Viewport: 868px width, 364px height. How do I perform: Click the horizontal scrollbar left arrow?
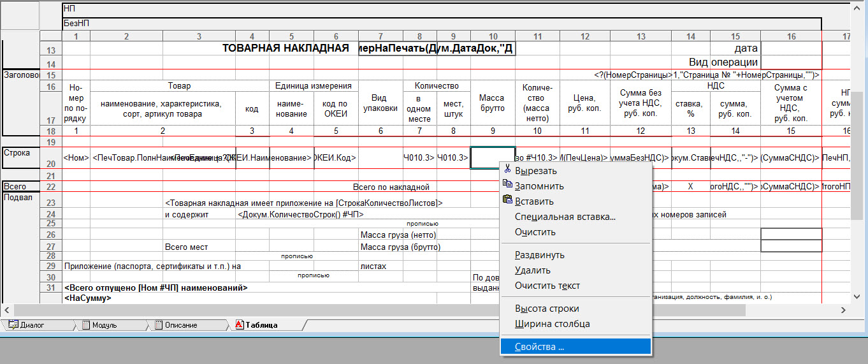coord(8,310)
